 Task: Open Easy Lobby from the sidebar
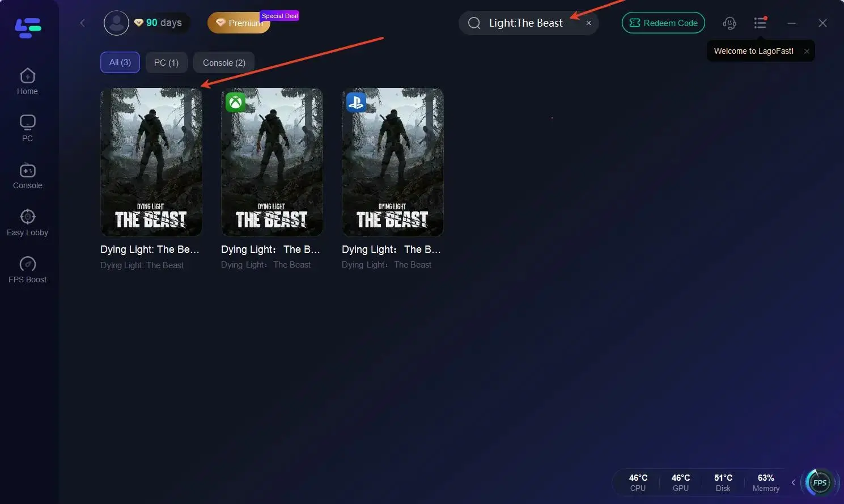click(27, 223)
